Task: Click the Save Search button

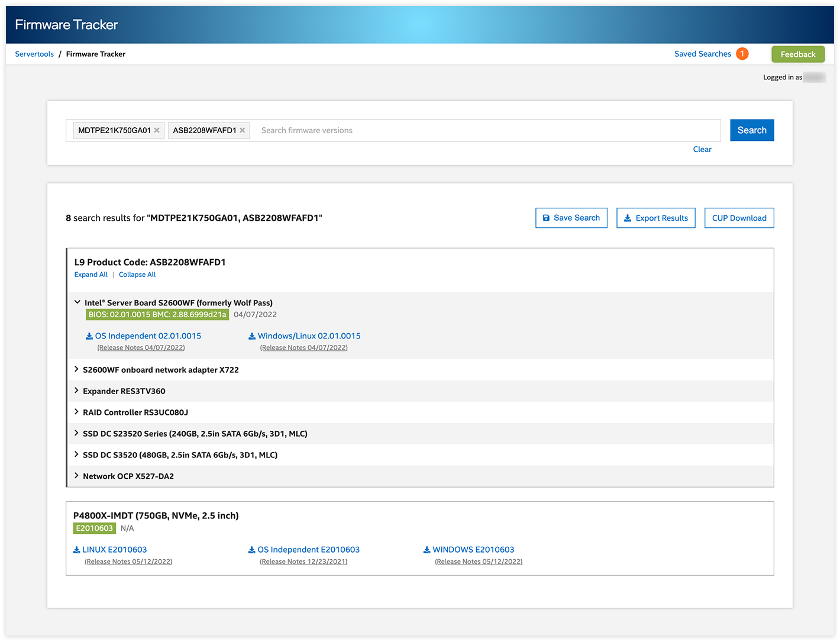Action: tap(571, 218)
